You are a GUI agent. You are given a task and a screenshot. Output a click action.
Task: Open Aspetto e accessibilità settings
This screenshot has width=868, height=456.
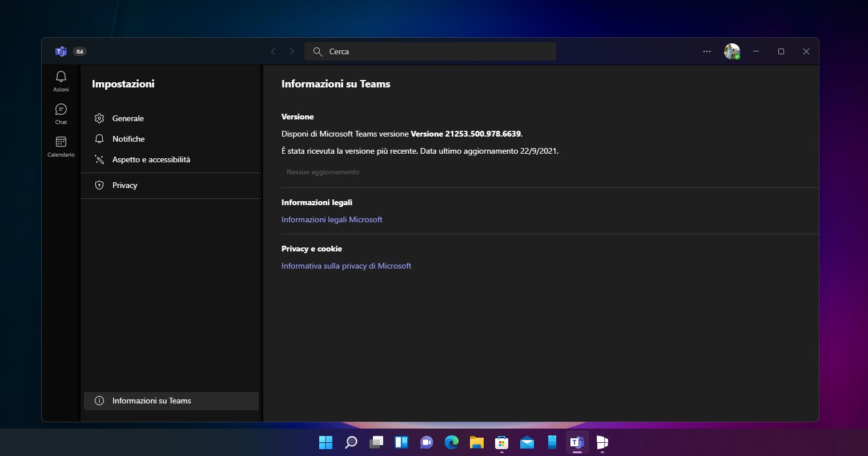pyautogui.click(x=171, y=159)
